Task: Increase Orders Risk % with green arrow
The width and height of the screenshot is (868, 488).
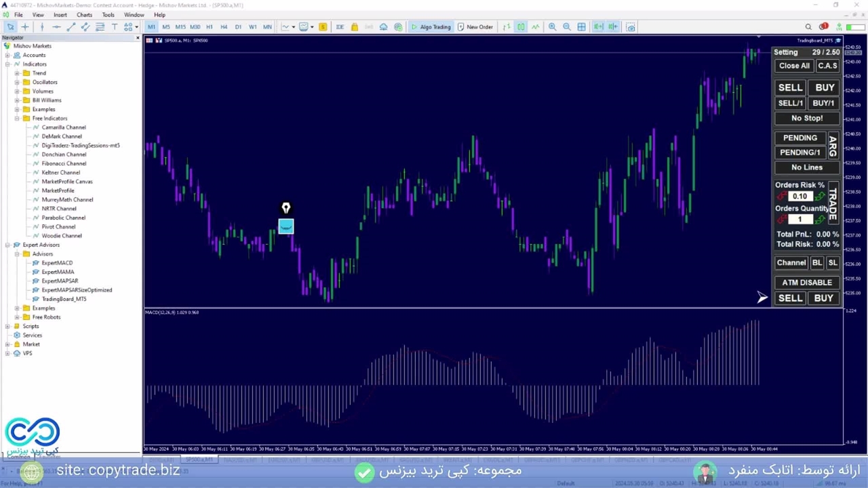Action: [821, 197]
